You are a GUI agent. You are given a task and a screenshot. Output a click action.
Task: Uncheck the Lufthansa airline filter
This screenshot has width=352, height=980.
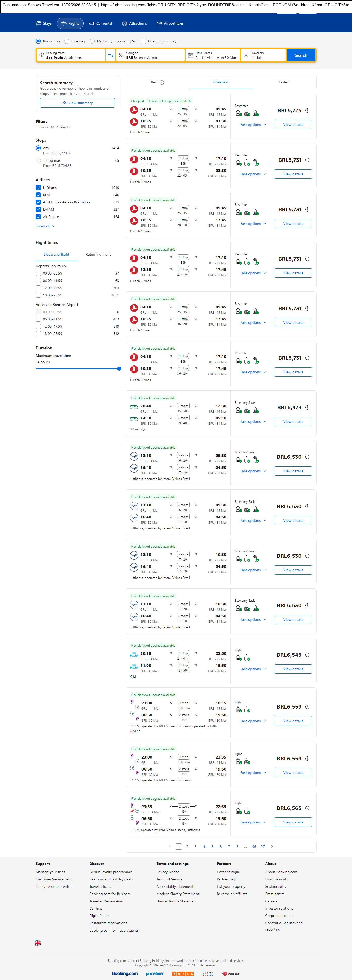coord(38,188)
